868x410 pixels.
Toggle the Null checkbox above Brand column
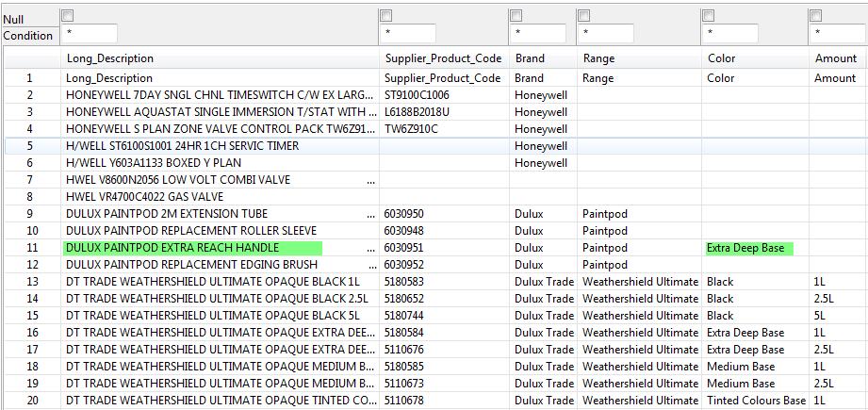[515, 15]
